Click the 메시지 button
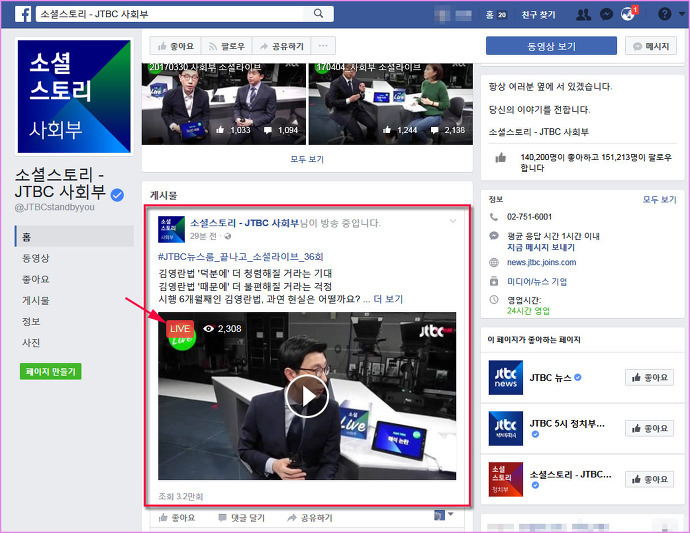The width and height of the screenshot is (690, 533). (651, 46)
